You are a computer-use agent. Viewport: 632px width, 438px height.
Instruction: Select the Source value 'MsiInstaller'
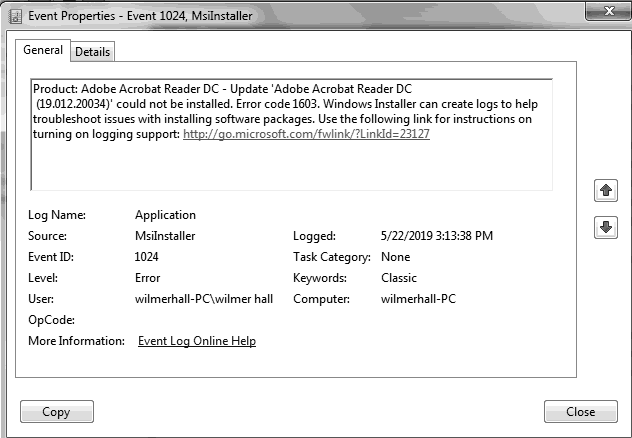click(x=165, y=236)
